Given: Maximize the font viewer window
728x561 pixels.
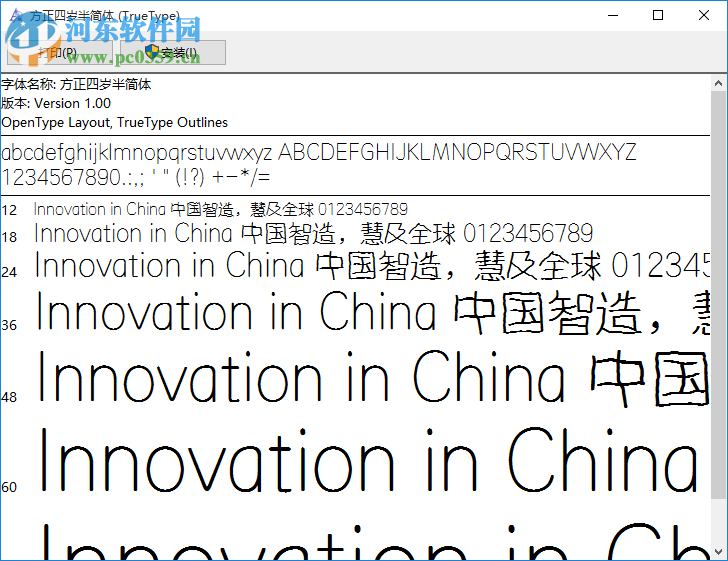Looking at the screenshot, I should (x=658, y=15).
